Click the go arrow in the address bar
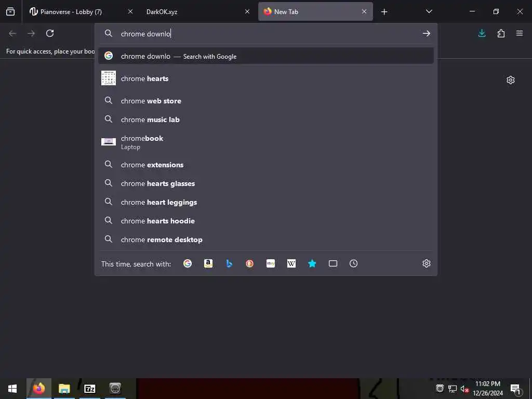Viewport: 532px width, 399px height. [x=427, y=33]
